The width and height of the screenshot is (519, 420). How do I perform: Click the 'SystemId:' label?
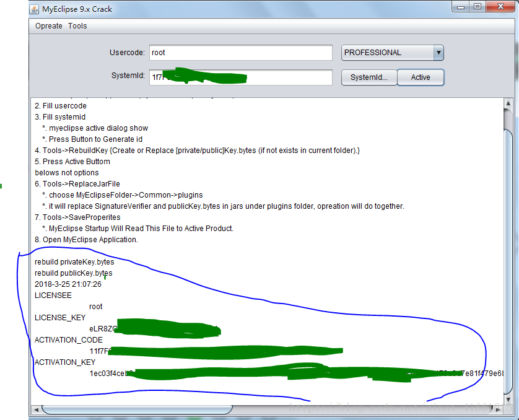click(128, 76)
